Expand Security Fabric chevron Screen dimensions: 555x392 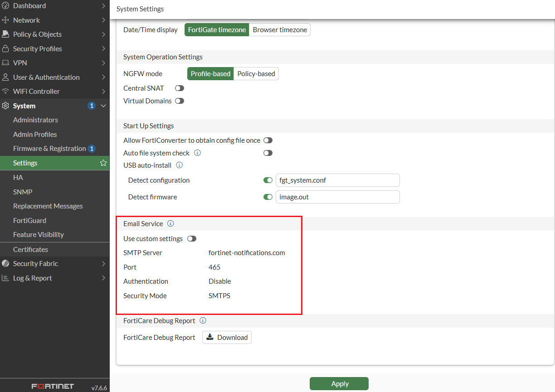[103, 263]
